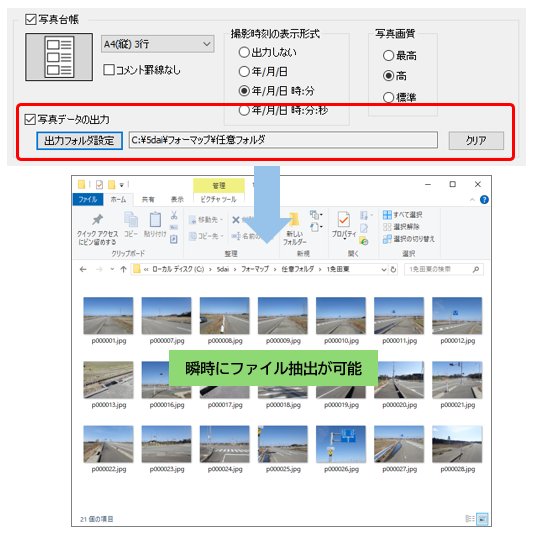
Task: Click the Cut scissors icon
Action: [x=174, y=215]
